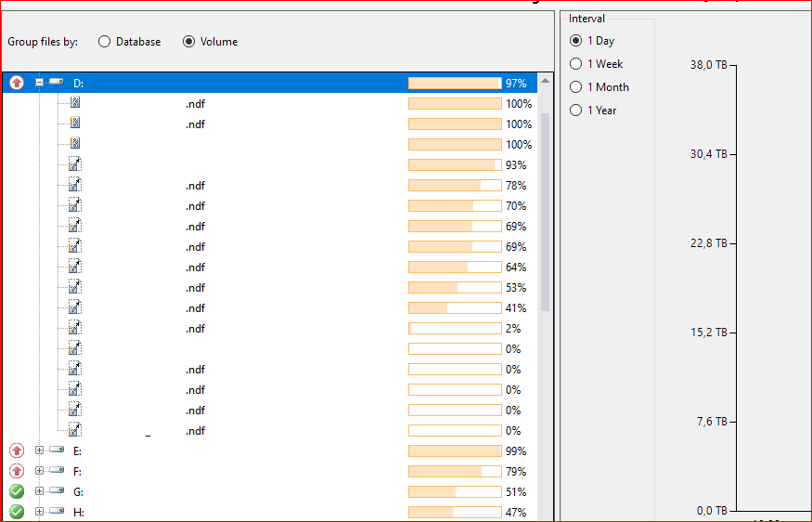
Task: Click the green status icon beside H:
Action: (x=17, y=512)
